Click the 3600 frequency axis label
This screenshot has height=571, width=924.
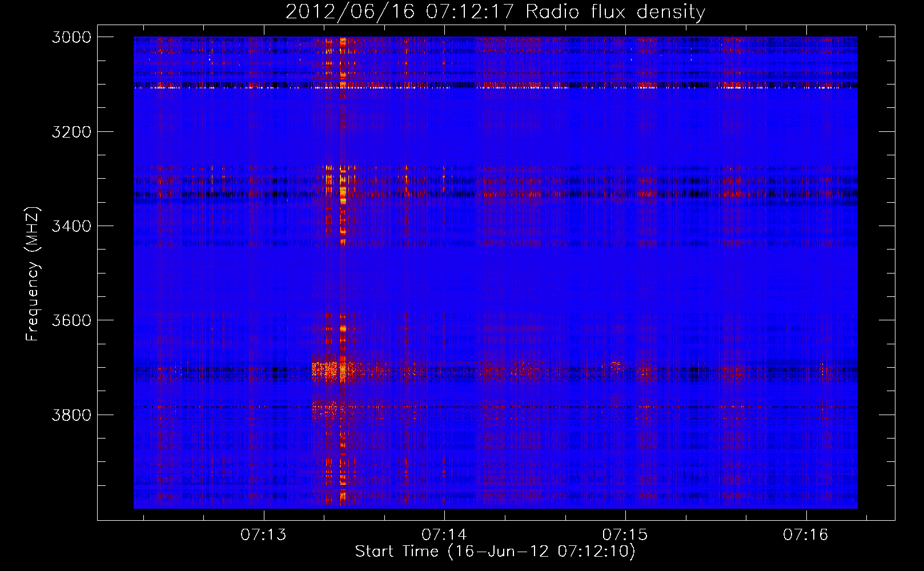(x=71, y=320)
